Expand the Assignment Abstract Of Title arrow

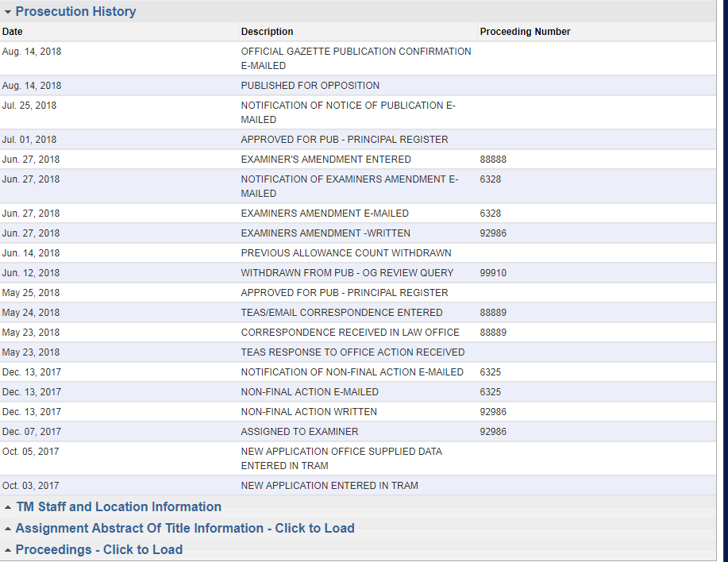(8, 529)
